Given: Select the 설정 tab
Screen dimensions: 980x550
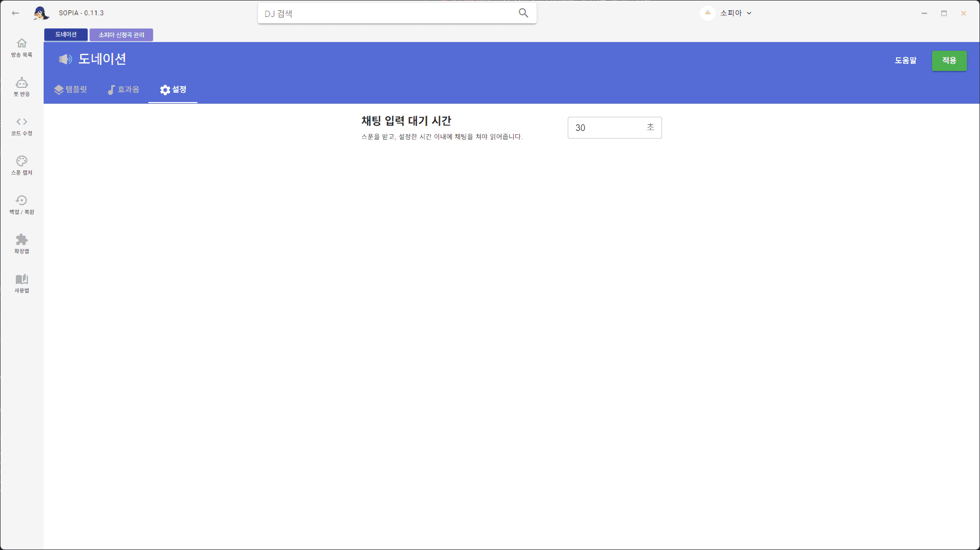Looking at the screenshot, I should tap(173, 89).
